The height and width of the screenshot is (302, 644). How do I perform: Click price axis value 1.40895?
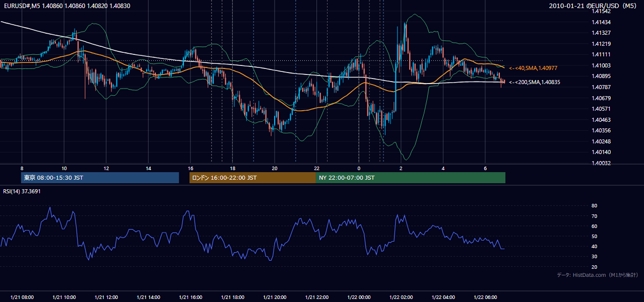pos(602,76)
